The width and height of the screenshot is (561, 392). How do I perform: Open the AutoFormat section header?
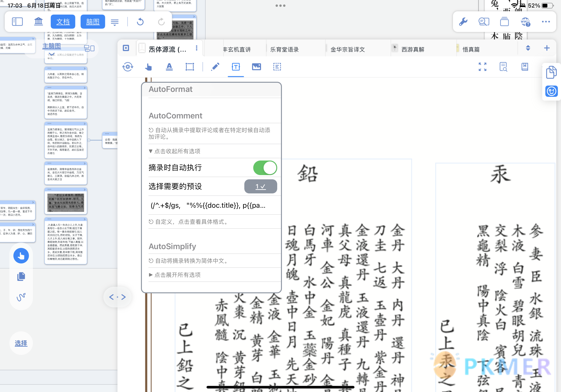170,89
